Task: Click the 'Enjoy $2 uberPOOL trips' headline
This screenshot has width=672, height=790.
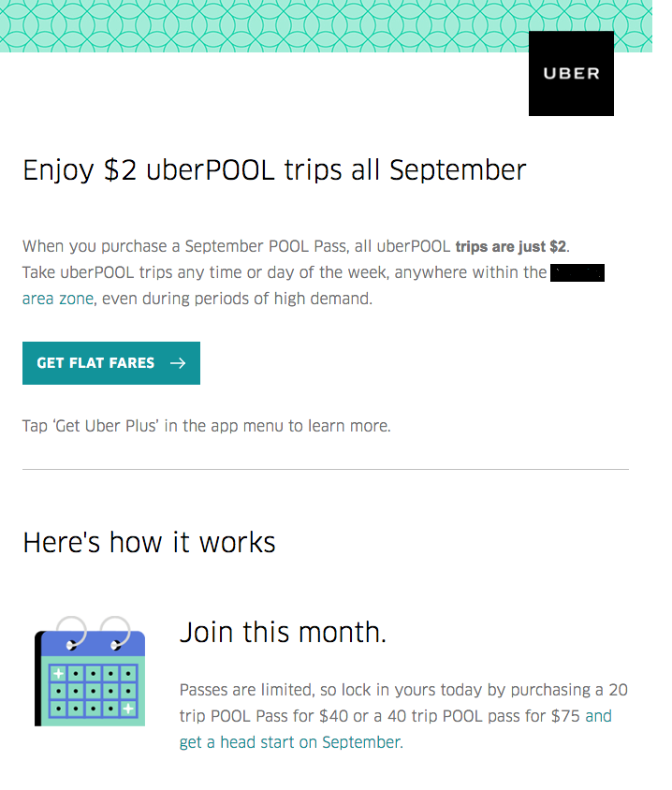Action: (274, 170)
